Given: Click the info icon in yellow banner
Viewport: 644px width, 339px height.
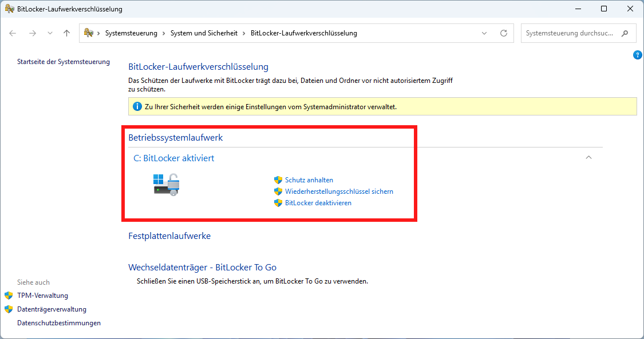Looking at the screenshot, I should [x=137, y=106].
